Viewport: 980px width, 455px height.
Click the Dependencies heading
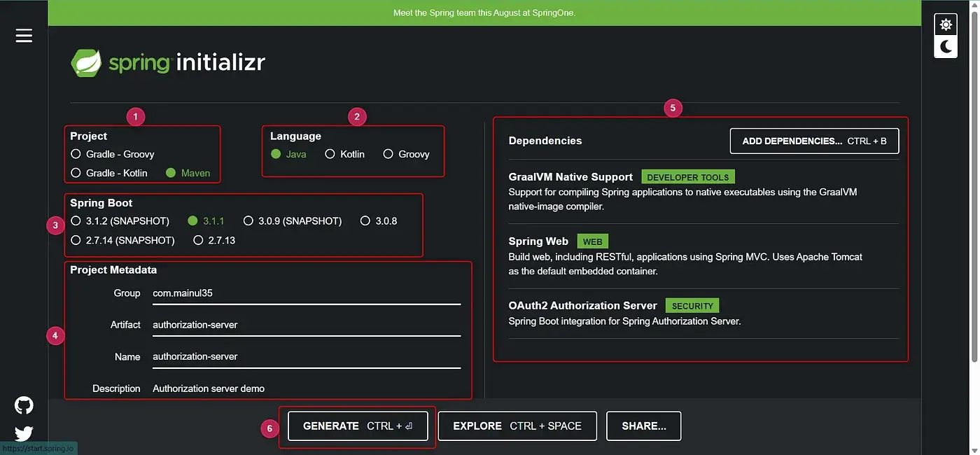point(545,141)
